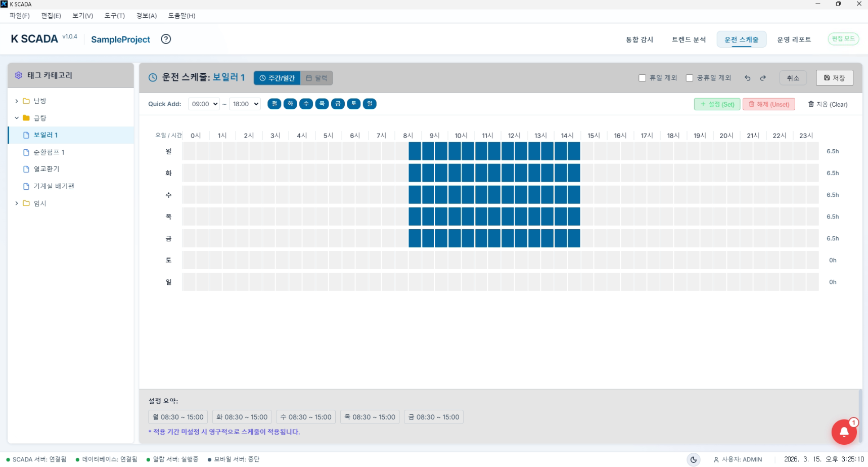Toggle the 수 day chip in Quick Add

pos(306,104)
